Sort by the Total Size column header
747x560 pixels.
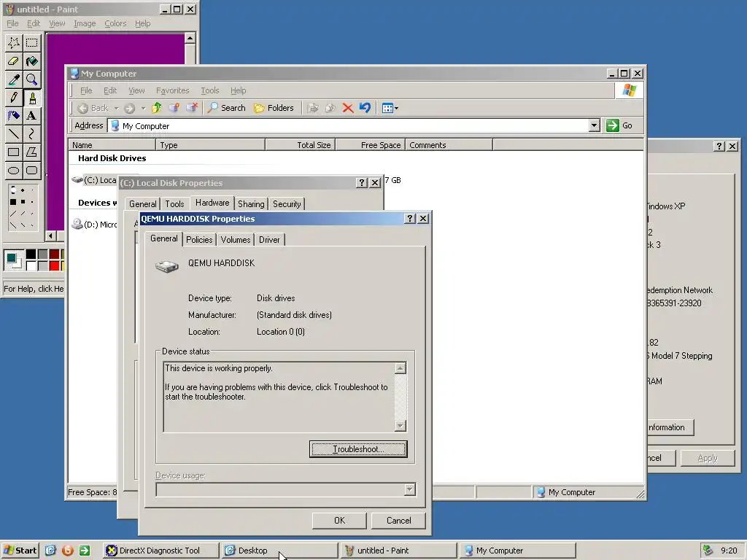click(x=300, y=145)
